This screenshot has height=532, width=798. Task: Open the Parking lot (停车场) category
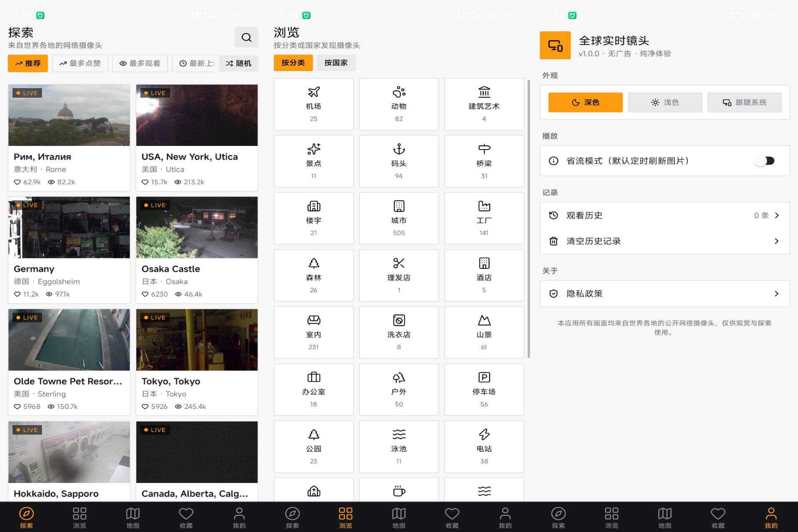(484, 389)
